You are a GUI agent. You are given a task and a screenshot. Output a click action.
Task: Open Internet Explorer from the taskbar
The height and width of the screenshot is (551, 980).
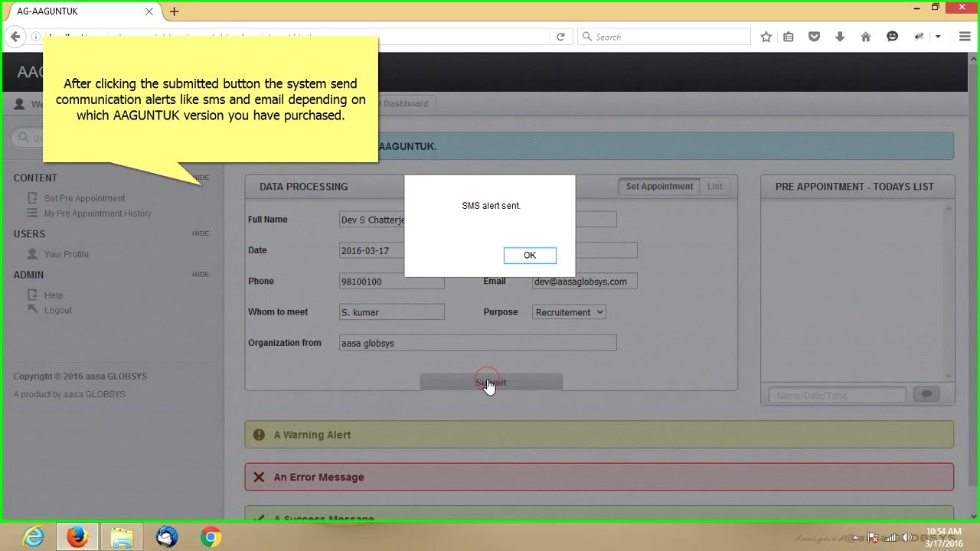pos(33,537)
